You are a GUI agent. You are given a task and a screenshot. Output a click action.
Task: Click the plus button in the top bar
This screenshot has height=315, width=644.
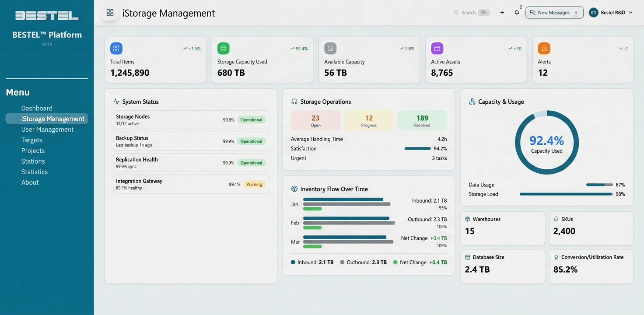[502, 12]
